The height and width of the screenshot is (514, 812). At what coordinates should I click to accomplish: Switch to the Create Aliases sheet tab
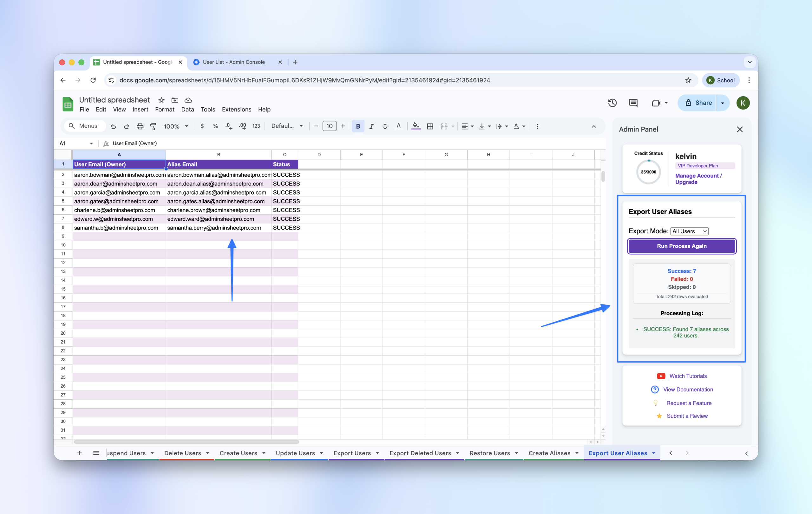pyautogui.click(x=549, y=453)
